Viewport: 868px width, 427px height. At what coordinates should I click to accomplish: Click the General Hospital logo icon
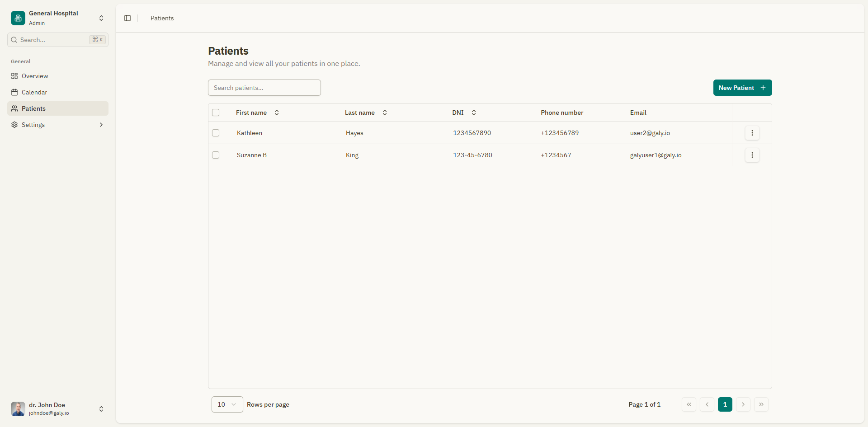pyautogui.click(x=18, y=18)
